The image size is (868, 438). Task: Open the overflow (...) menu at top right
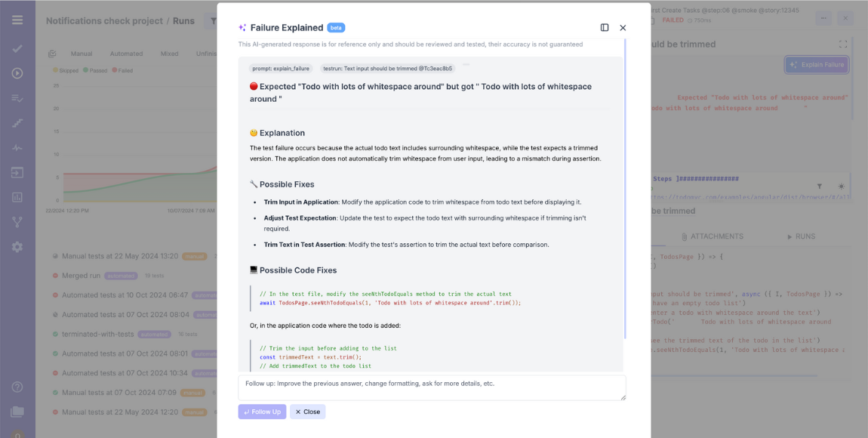click(x=823, y=18)
